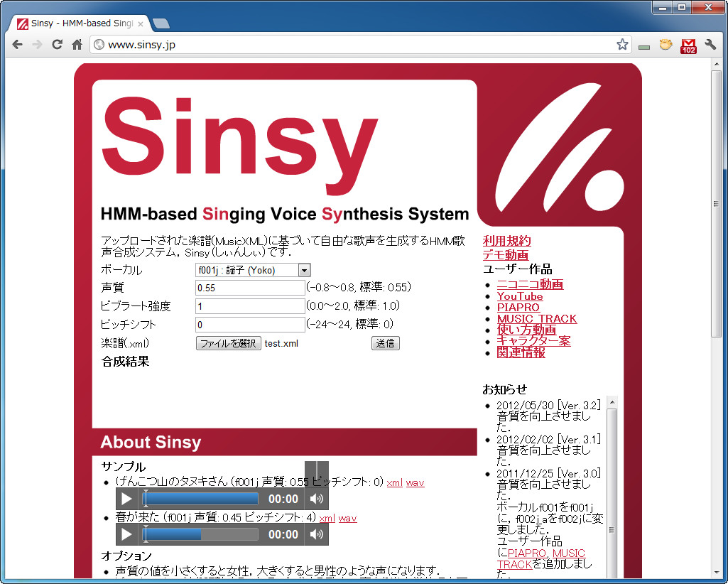The height and width of the screenshot is (584, 728).
Task: Click the green bar extension icon
Action: tap(644, 47)
